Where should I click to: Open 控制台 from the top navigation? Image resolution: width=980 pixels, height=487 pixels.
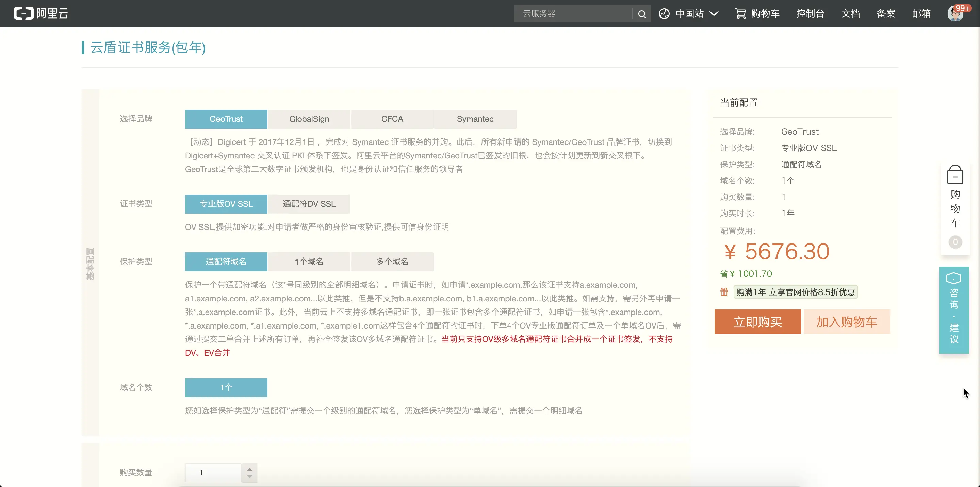810,14
